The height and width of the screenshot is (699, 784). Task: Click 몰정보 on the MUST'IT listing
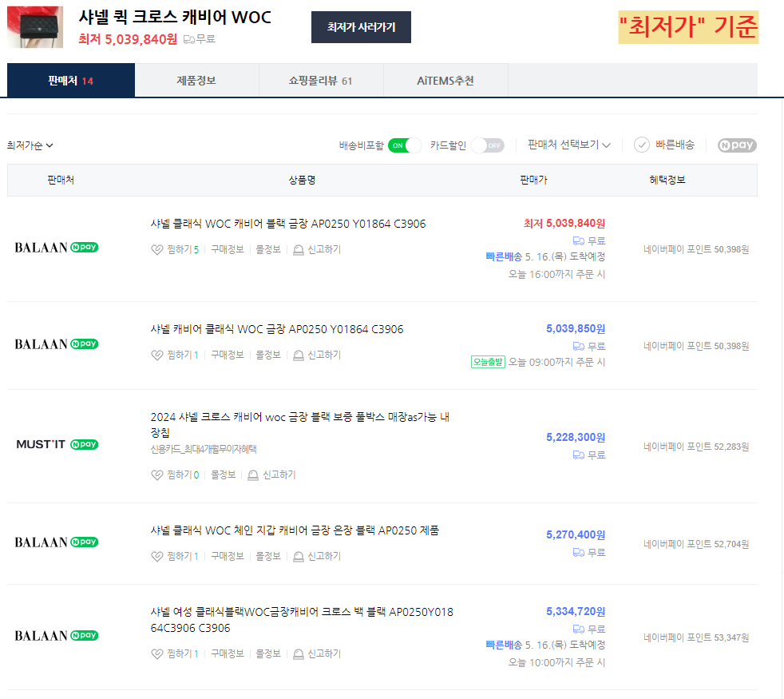[x=223, y=475]
